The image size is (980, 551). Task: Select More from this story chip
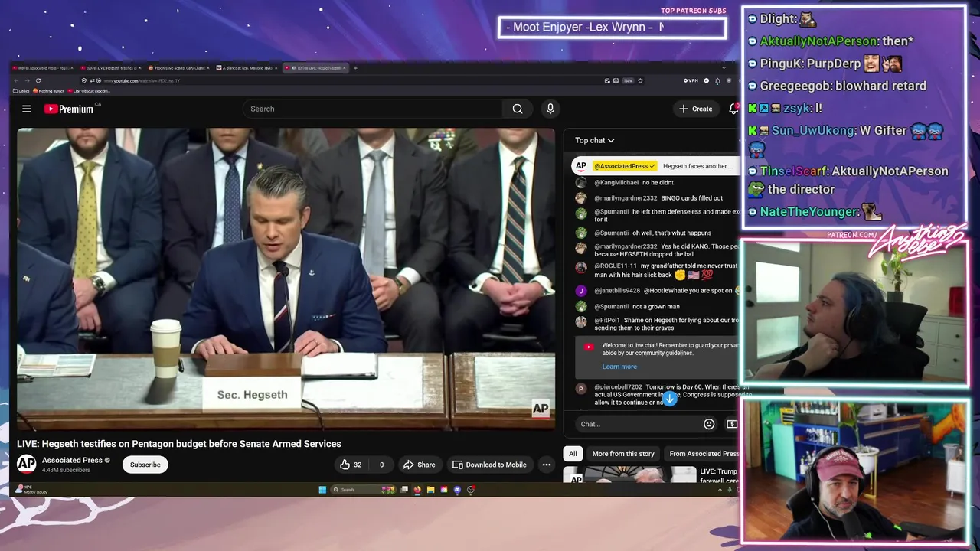[623, 454]
